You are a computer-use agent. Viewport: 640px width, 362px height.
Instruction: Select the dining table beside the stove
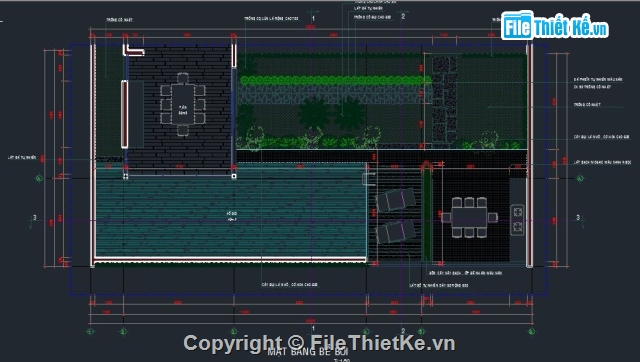coord(469,217)
